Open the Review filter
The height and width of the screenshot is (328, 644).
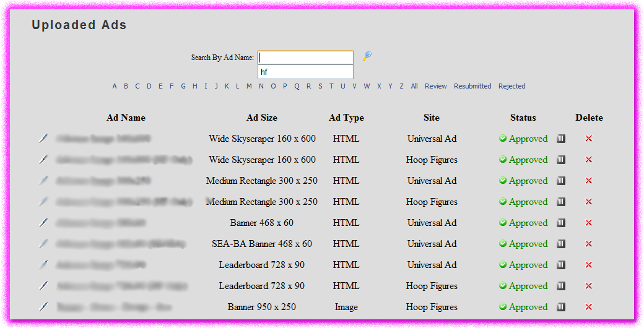pyautogui.click(x=435, y=86)
